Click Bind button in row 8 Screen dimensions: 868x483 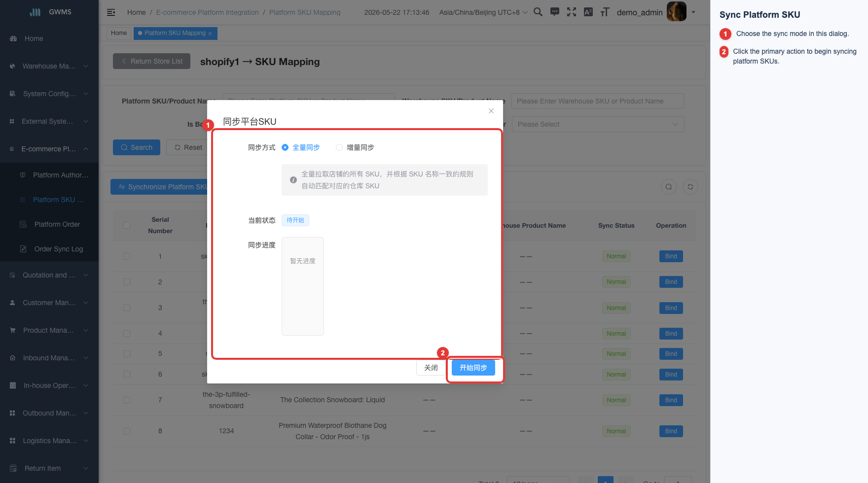tap(671, 431)
